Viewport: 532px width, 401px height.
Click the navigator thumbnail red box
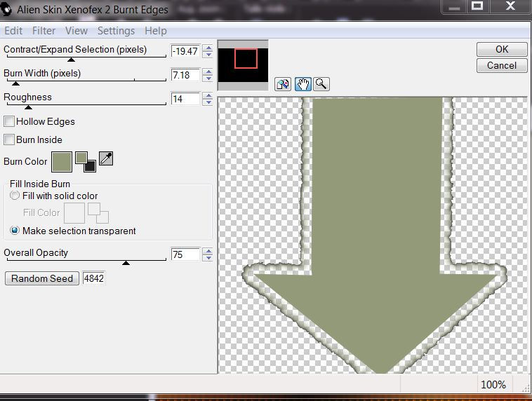246,59
